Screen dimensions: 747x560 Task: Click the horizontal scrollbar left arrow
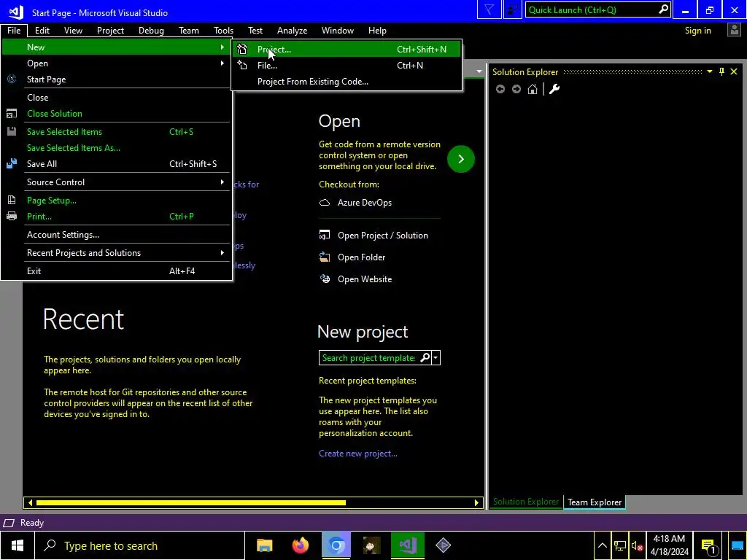coord(30,502)
